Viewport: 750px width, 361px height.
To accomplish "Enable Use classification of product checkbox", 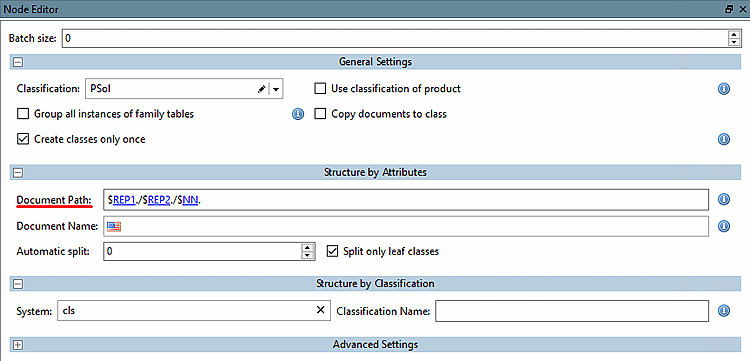I will (x=320, y=88).
